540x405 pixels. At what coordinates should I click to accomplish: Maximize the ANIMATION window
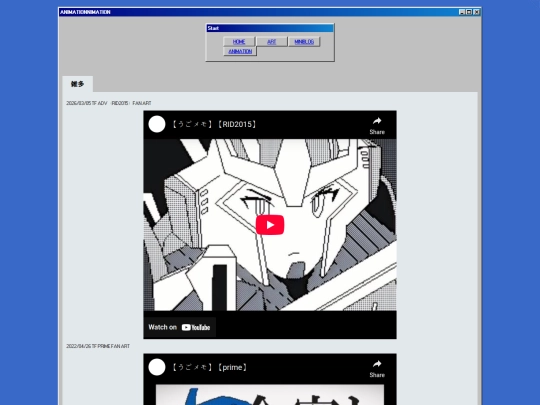click(469, 12)
